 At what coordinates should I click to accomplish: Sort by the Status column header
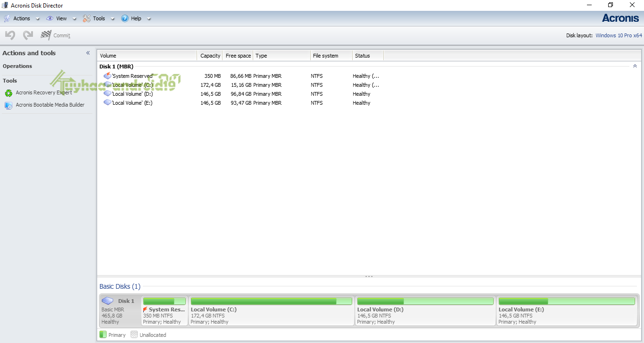[x=368, y=56]
